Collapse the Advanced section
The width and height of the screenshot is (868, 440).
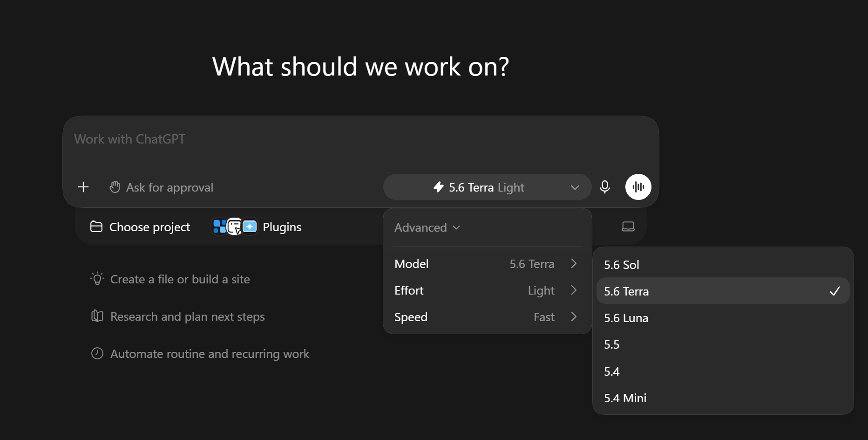[427, 227]
